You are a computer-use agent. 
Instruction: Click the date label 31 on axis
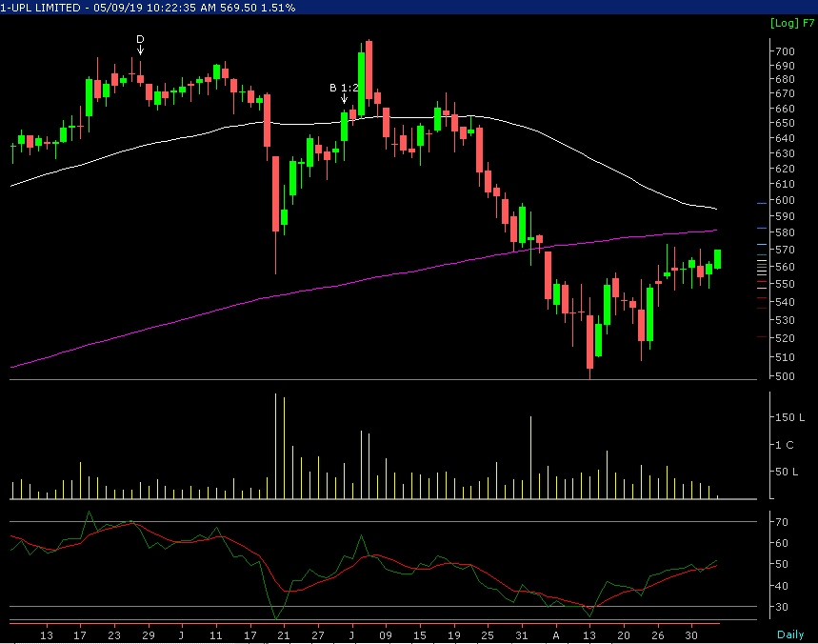point(522,635)
